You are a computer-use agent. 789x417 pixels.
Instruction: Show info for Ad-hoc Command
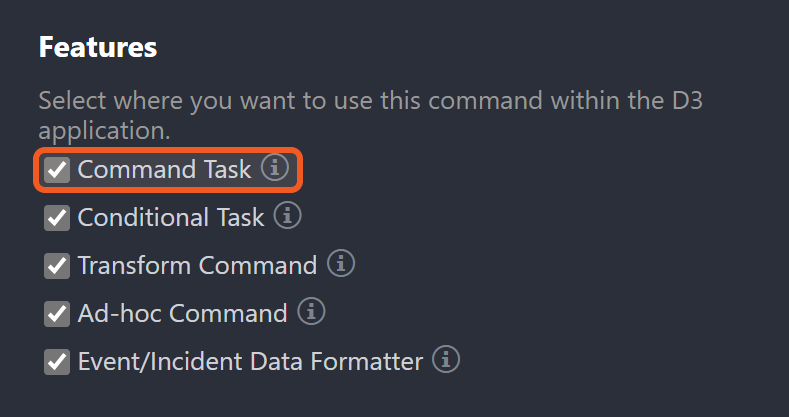(x=312, y=312)
